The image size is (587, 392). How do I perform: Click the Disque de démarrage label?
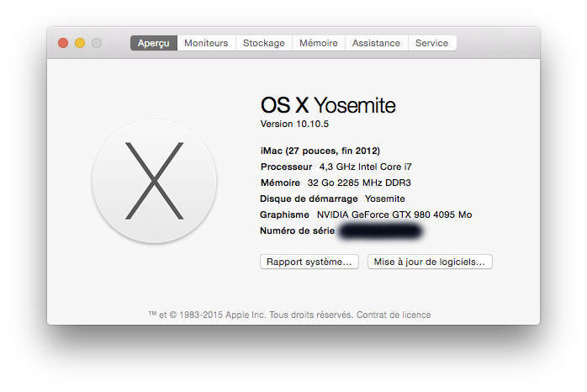point(309,199)
